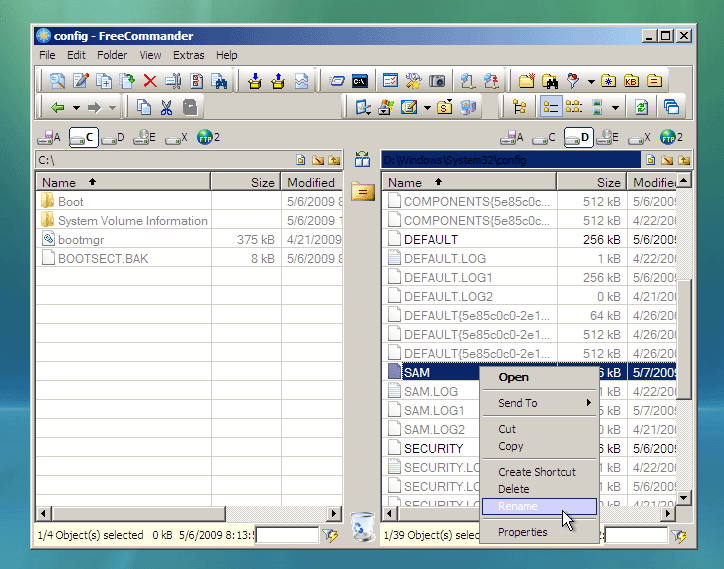Open the DOS box C:\ toolbar icon
Viewport: 724px width, 569px height.
pyautogui.click(x=360, y=81)
